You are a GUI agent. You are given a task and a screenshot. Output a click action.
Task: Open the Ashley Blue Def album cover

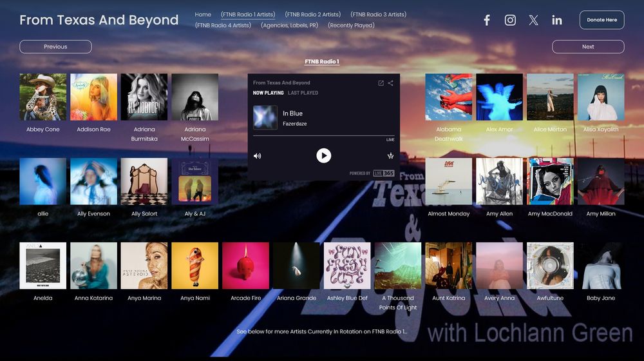click(347, 266)
